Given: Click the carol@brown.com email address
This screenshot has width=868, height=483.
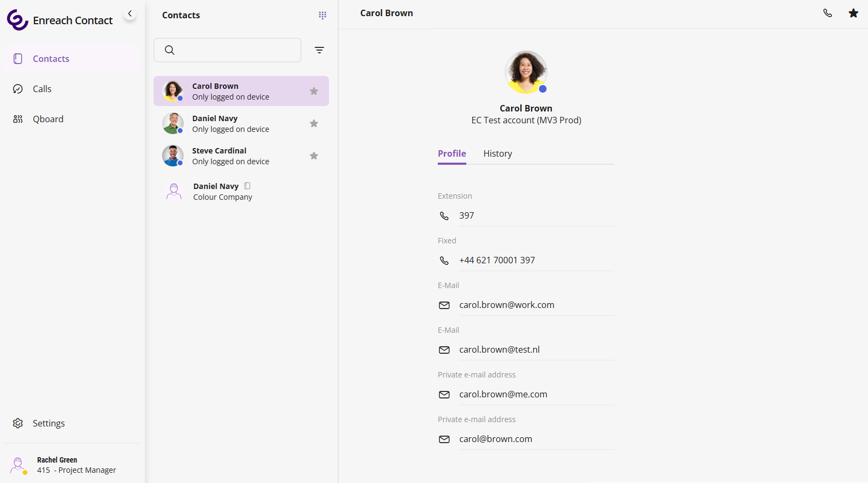Looking at the screenshot, I should point(495,439).
